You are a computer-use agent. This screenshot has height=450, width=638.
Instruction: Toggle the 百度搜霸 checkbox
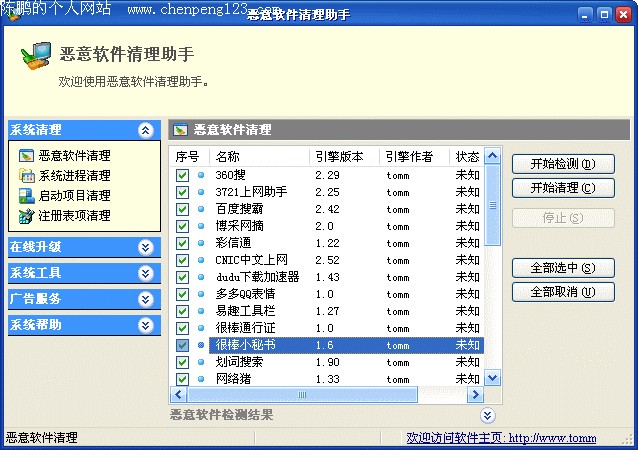point(182,209)
